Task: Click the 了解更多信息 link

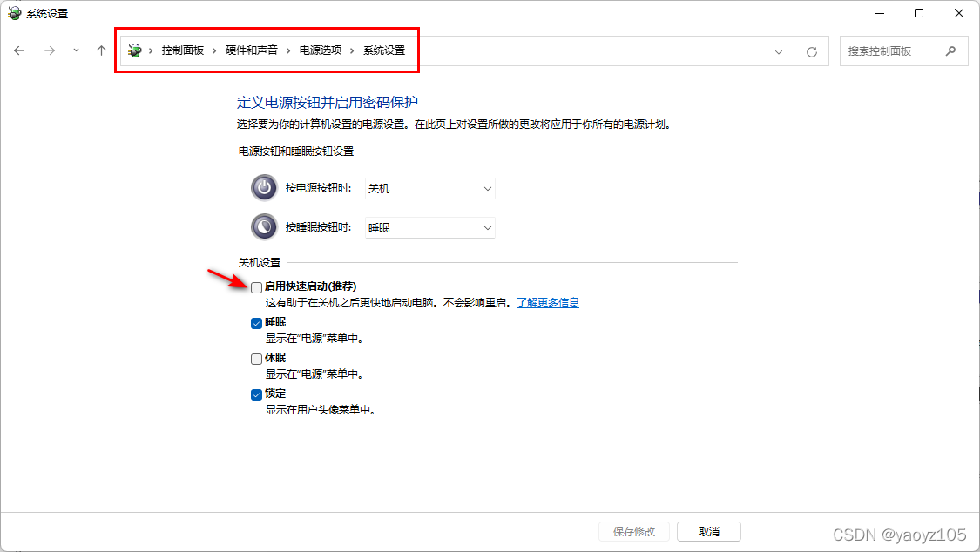Action: [x=548, y=301]
